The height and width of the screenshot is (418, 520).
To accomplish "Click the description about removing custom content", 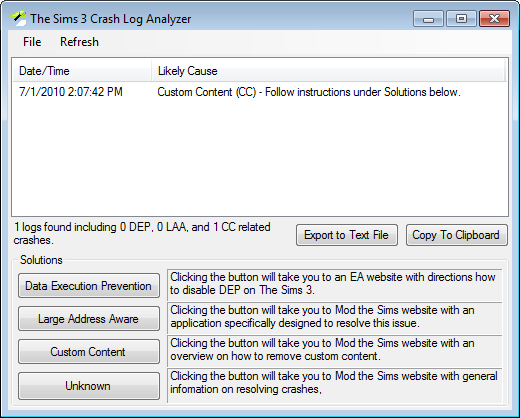I will [x=322, y=350].
